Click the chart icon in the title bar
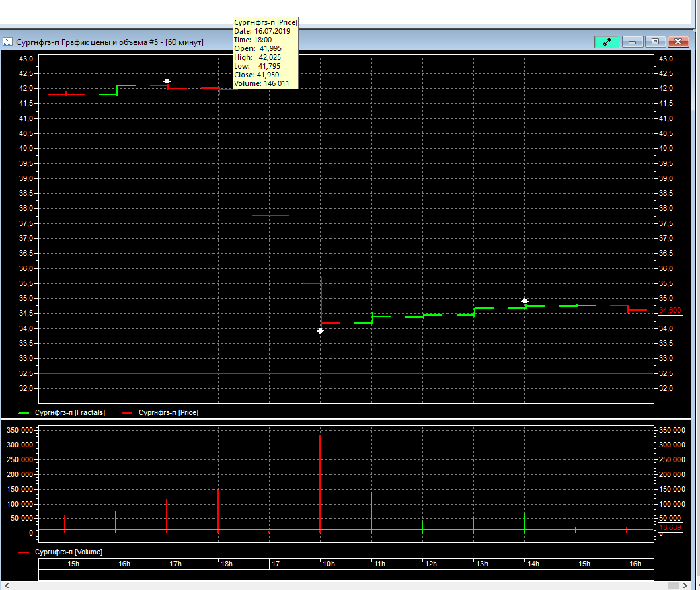Image resolution: width=700 pixels, height=590 pixels. click(x=7, y=42)
